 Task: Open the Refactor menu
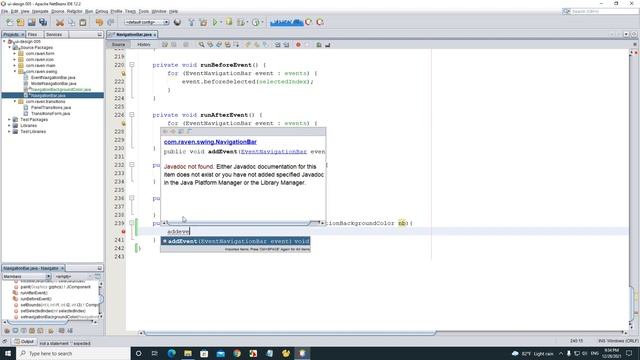click(x=75, y=11)
